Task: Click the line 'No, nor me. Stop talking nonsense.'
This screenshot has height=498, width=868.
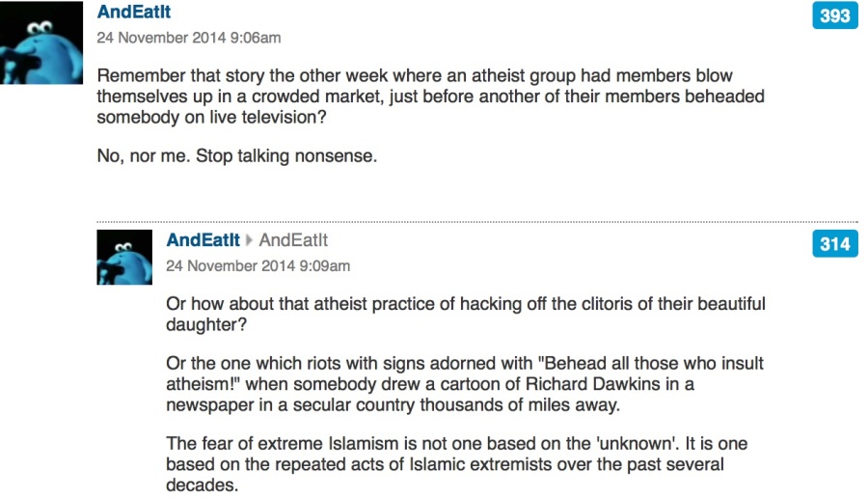Action: pos(237,156)
